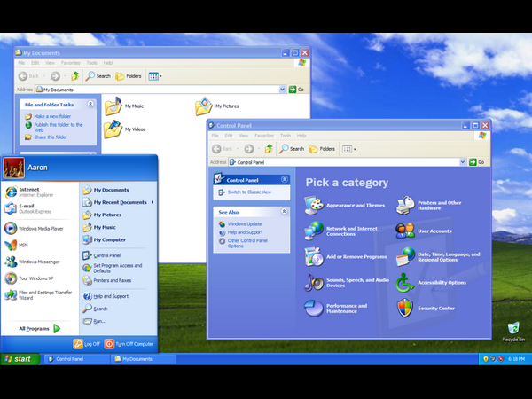Screen dimensions: 532x399
Task: Click Turn Off Computer button
Action: pos(129,344)
